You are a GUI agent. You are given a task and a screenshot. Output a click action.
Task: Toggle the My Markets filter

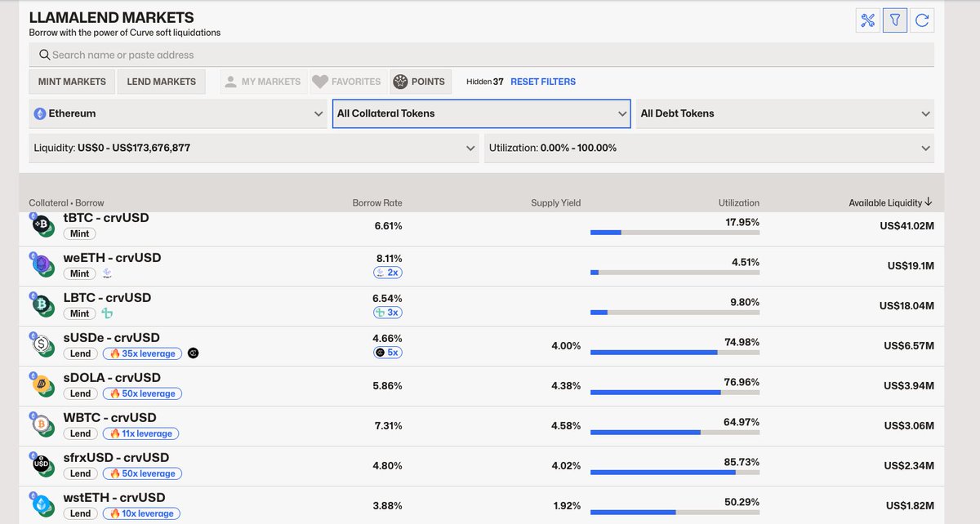(263, 82)
